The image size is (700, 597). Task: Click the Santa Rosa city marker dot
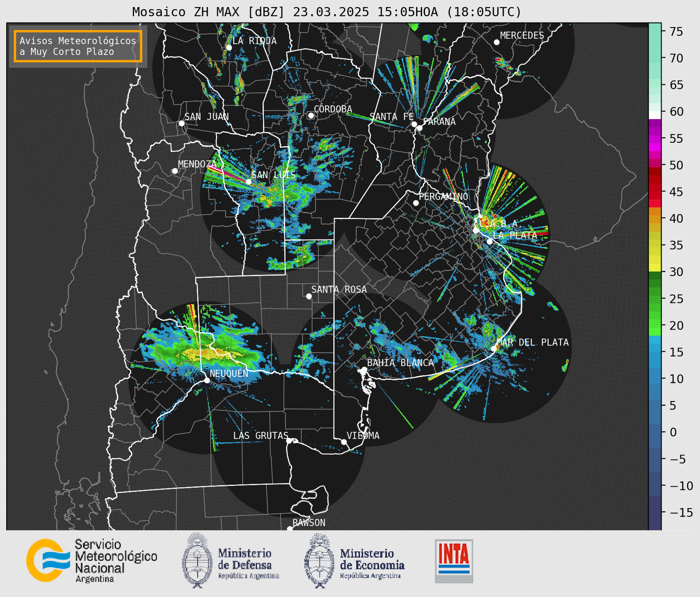point(309,296)
